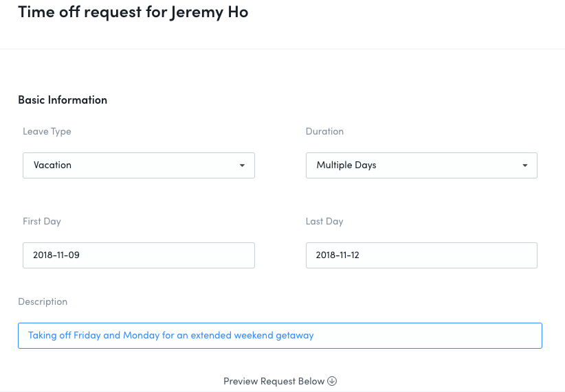Click the First Day field label
Screen dimensions: 565x392
click(x=42, y=221)
